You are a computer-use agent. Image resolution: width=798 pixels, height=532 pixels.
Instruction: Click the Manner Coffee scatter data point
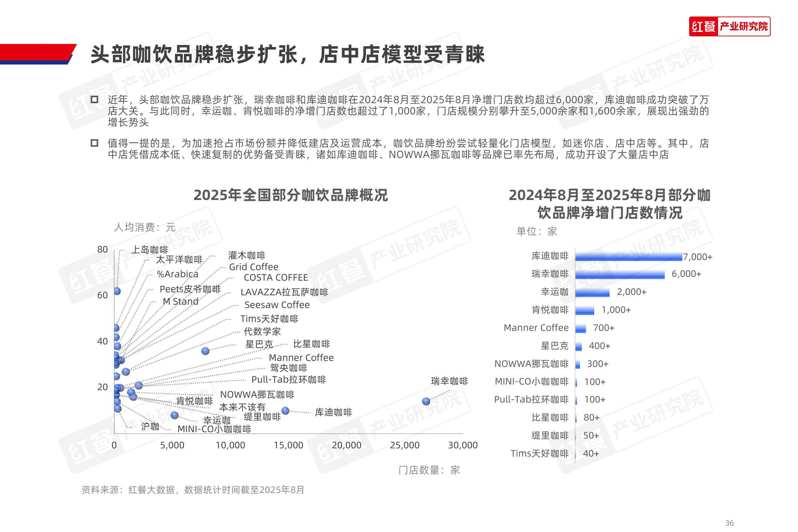click(x=139, y=385)
